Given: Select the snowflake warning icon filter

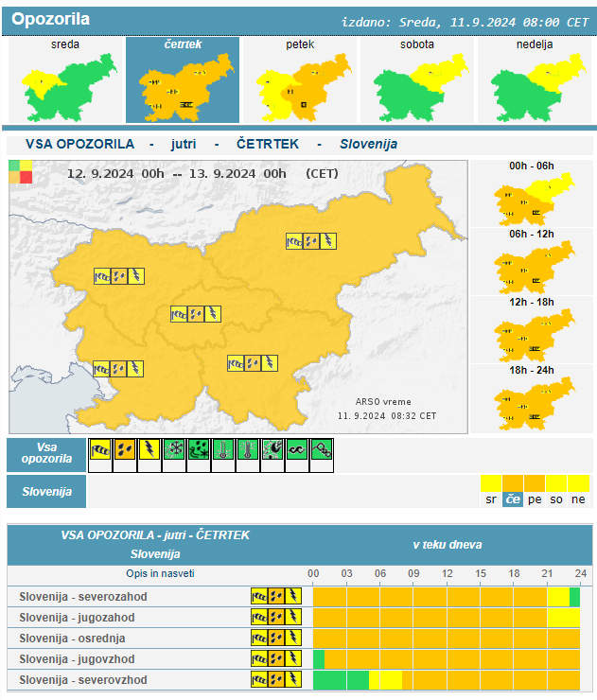Looking at the screenshot, I should coord(173,449).
